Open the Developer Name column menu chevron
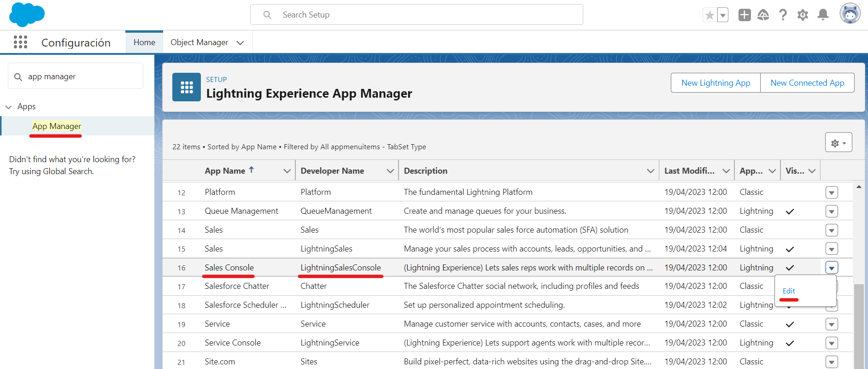 click(390, 171)
